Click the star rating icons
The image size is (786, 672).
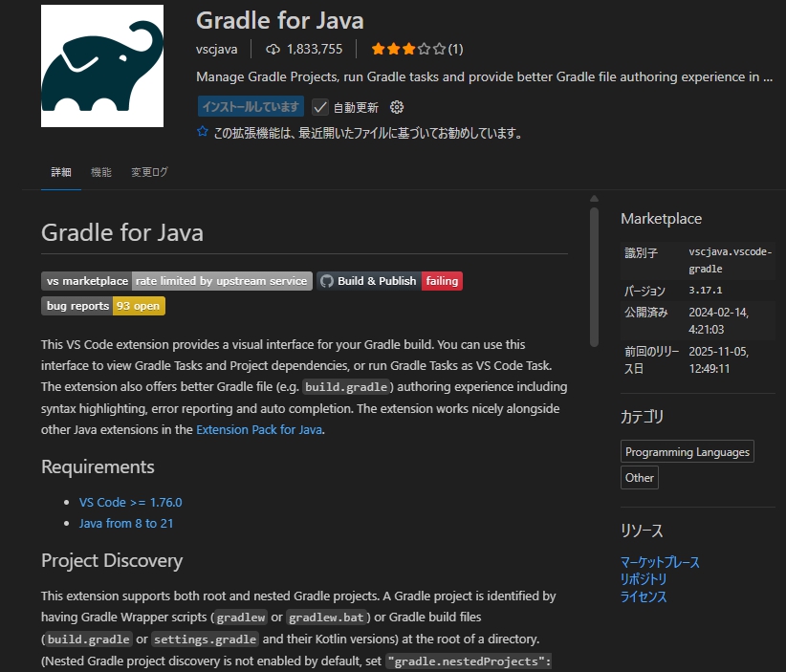click(x=408, y=49)
